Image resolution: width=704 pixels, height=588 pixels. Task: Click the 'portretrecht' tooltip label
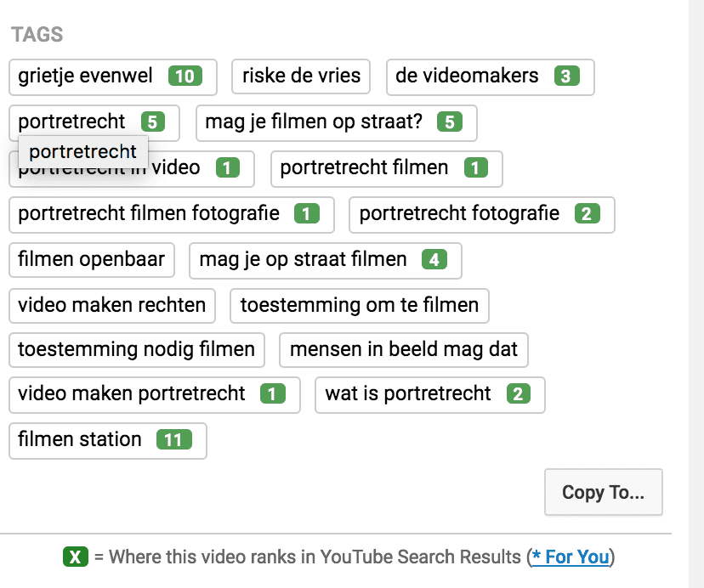coord(83,152)
